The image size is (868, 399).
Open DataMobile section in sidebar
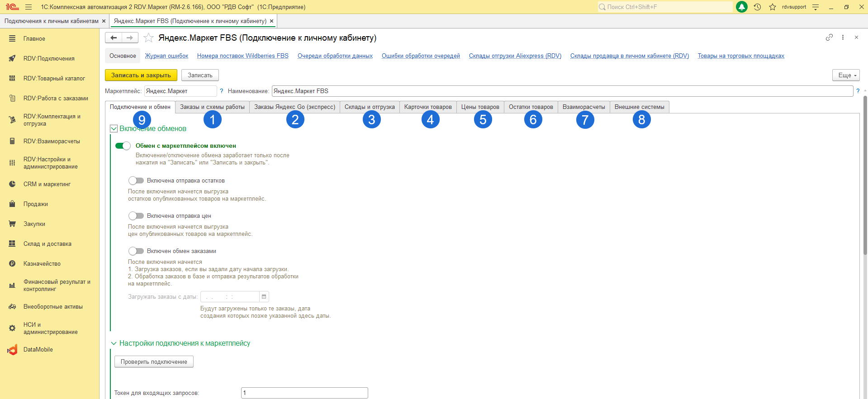point(50,349)
